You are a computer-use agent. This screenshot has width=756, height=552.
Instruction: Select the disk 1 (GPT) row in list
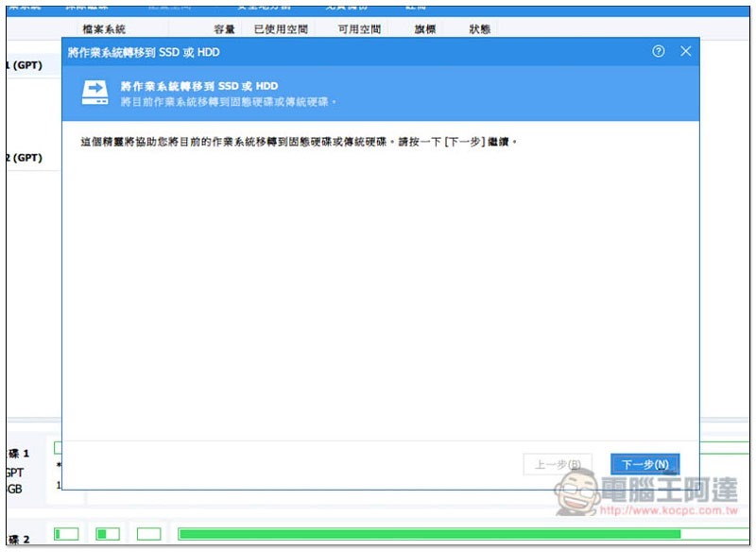point(26,65)
